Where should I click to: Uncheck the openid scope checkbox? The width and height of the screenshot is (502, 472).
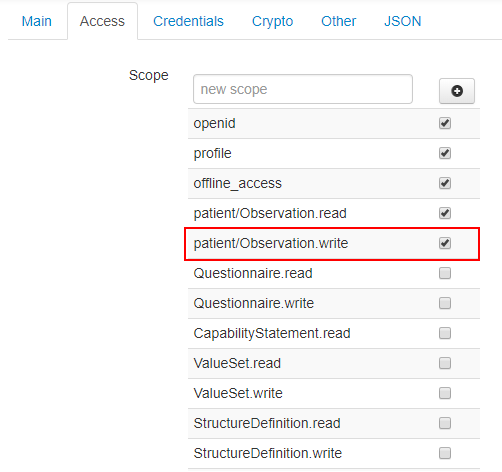445,123
